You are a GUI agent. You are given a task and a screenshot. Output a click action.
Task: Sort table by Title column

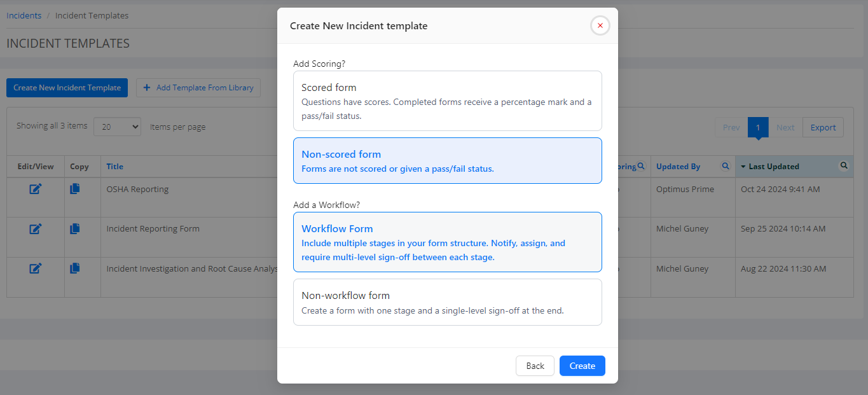tap(115, 167)
